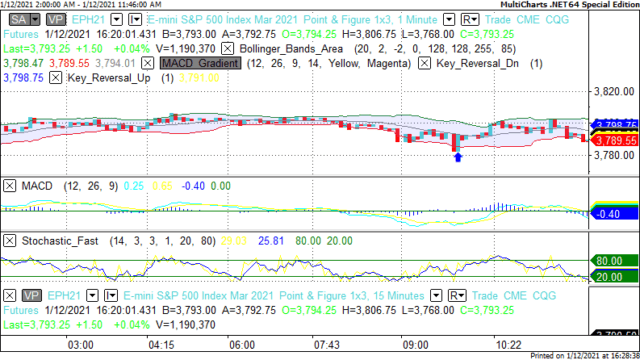Open the EPH21 dropdown in the 15 Minutes chart

tap(93, 296)
